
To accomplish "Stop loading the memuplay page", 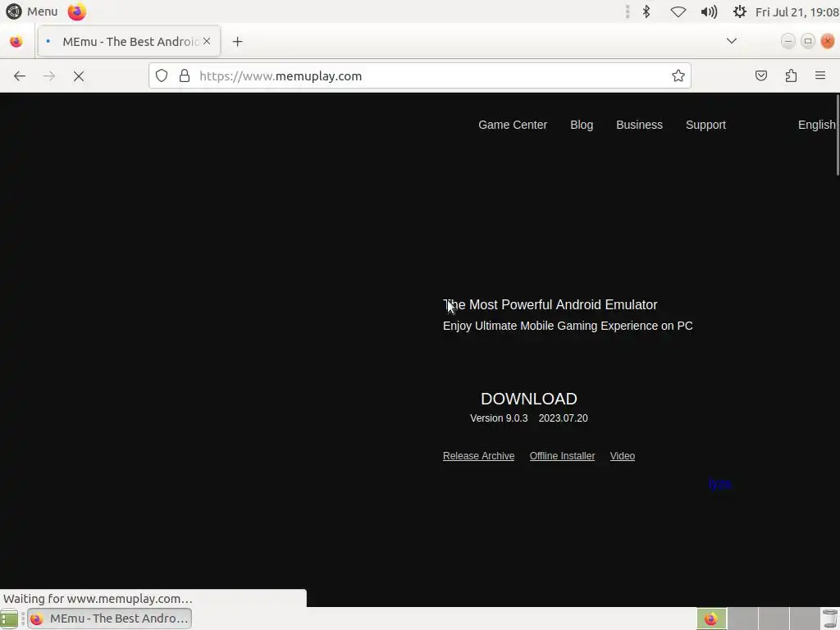I will click(79, 76).
